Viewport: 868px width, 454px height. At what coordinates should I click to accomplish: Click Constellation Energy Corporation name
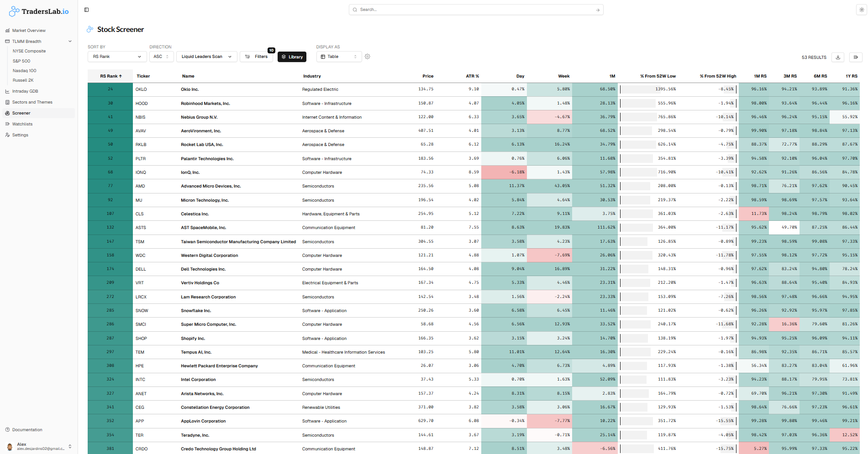[x=215, y=407]
